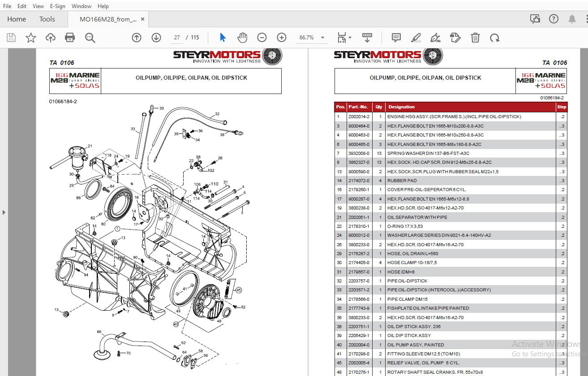Click part number 2203757-0
Screen dimensions: 588x376
point(359,281)
